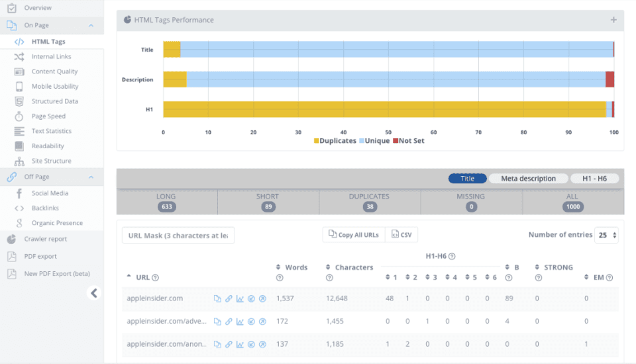
Task: Go to Site Structure in sidebar
Action: click(x=51, y=161)
